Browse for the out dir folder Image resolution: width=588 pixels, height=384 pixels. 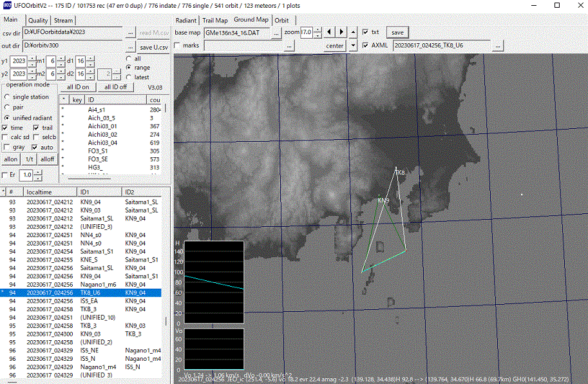[130, 46]
